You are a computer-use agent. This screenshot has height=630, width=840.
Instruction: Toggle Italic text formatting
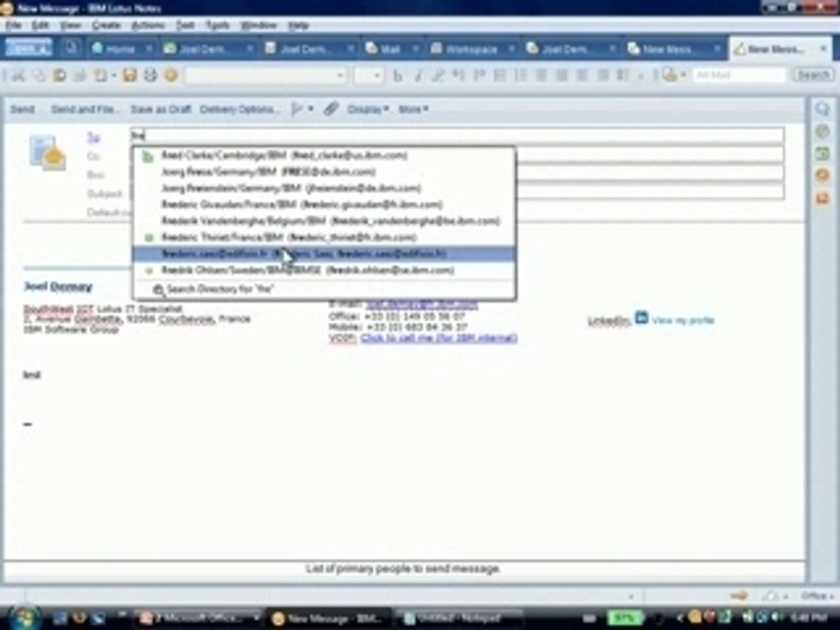(x=418, y=75)
